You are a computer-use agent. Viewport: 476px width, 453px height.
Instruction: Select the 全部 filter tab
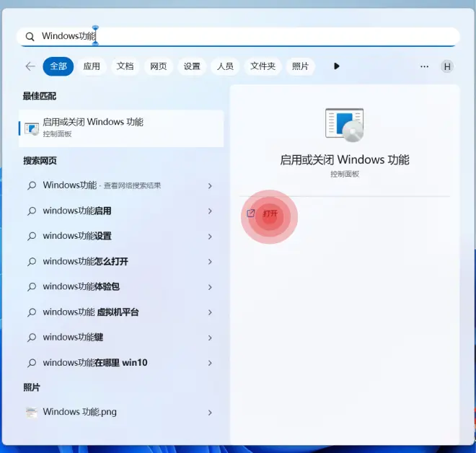[58, 66]
